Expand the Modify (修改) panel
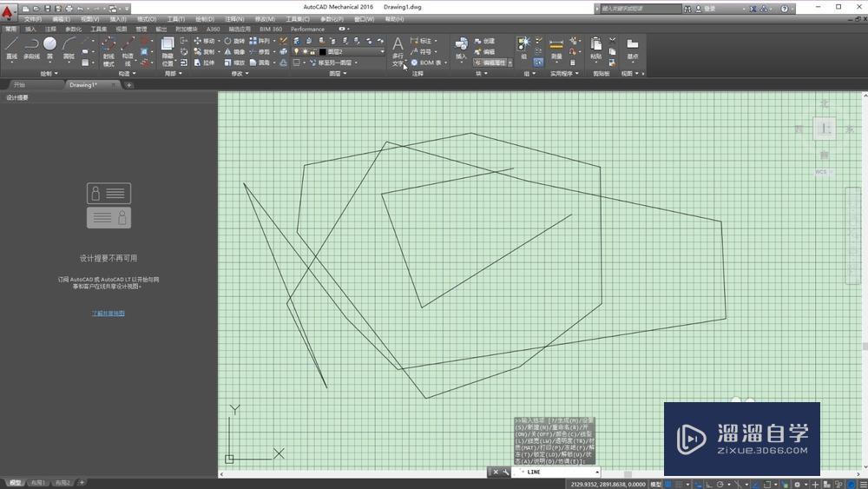 click(240, 74)
